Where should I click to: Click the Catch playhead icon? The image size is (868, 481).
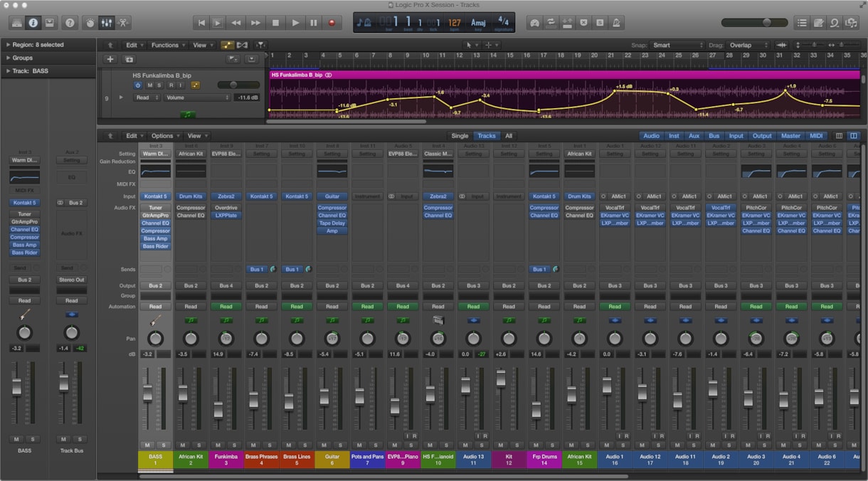tap(261, 45)
